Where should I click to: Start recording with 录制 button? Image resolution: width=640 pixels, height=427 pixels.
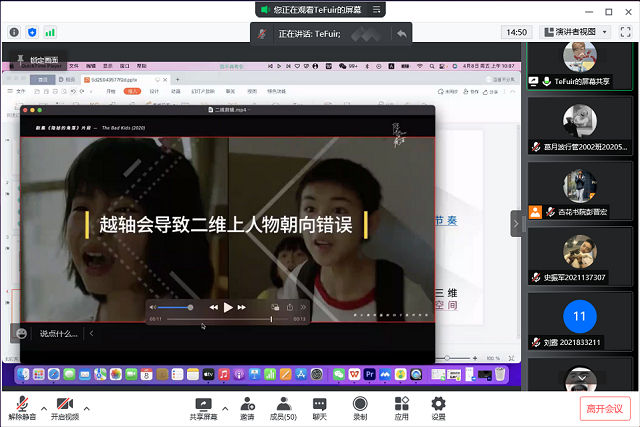pos(360,408)
